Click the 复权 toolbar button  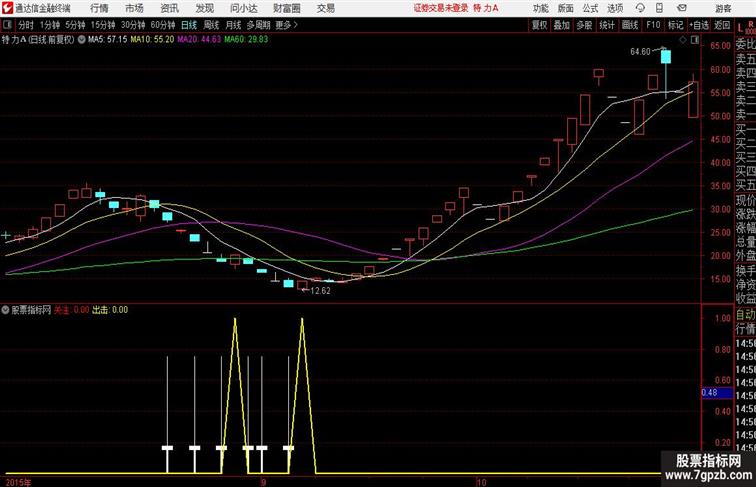pyautogui.click(x=539, y=25)
